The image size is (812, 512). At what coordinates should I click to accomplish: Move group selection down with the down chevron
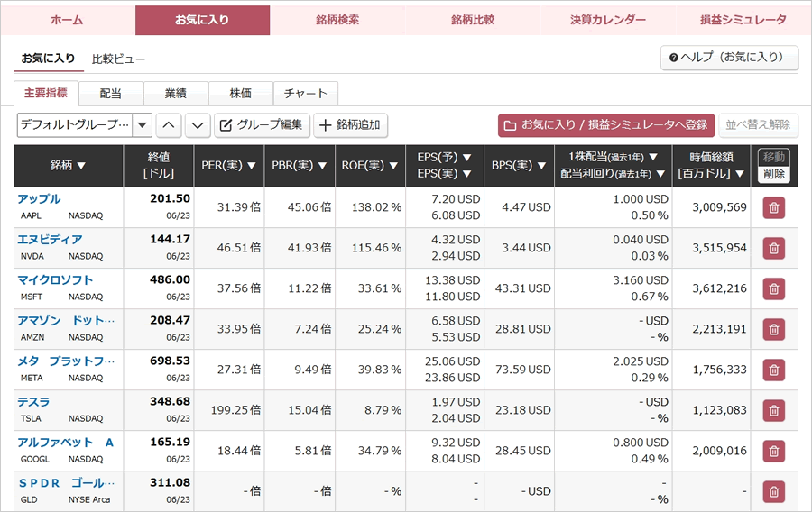(x=198, y=125)
